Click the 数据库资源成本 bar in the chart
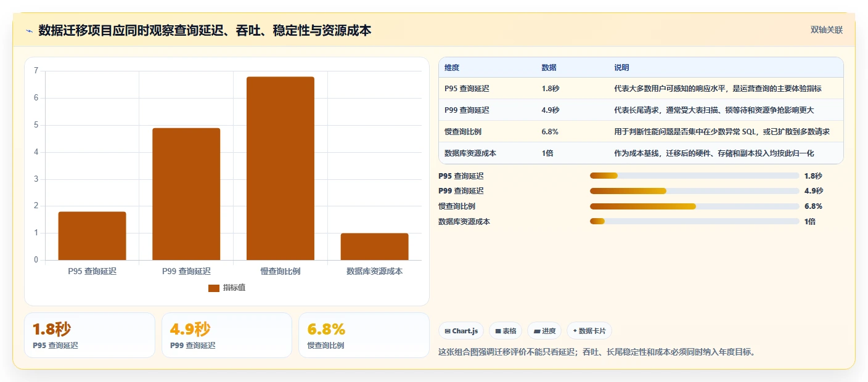The image size is (868, 382). (374, 246)
